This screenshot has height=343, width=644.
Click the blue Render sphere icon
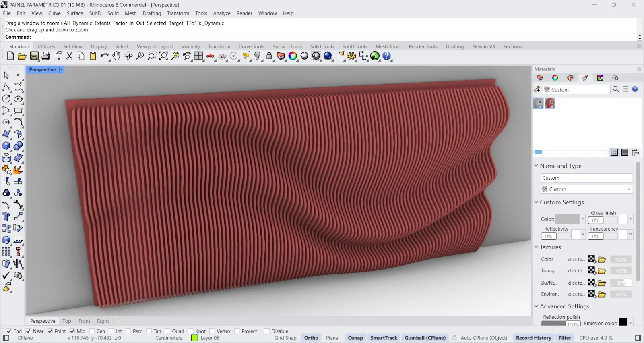(328, 56)
